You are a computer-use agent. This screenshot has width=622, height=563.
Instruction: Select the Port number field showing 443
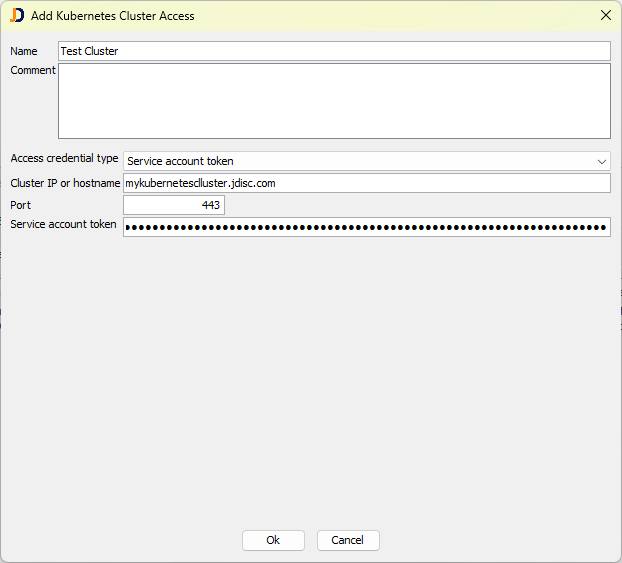coord(174,205)
